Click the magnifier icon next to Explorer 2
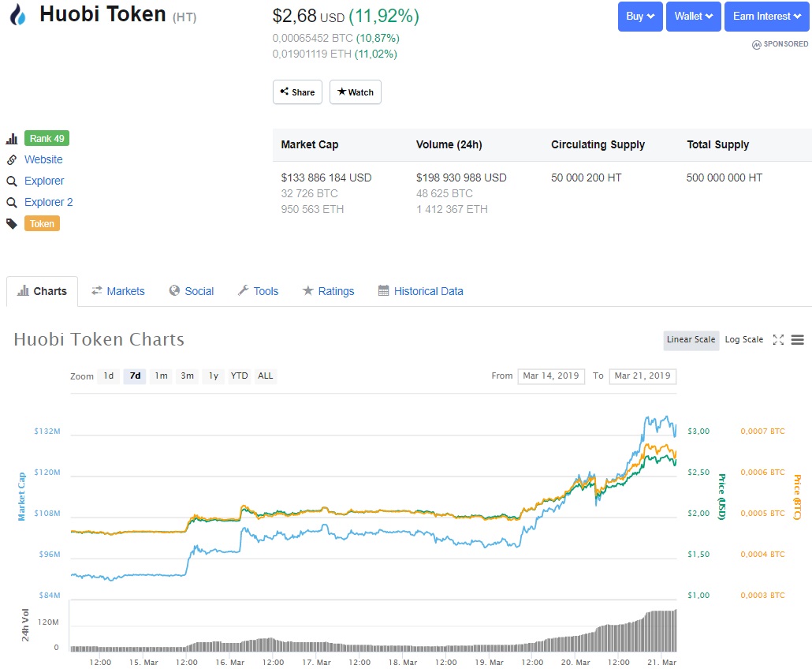The width and height of the screenshot is (812, 669). [x=12, y=203]
